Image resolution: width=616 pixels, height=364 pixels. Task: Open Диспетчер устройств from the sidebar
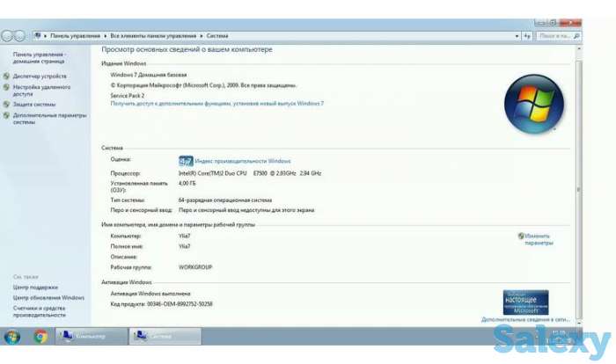(40, 76)
